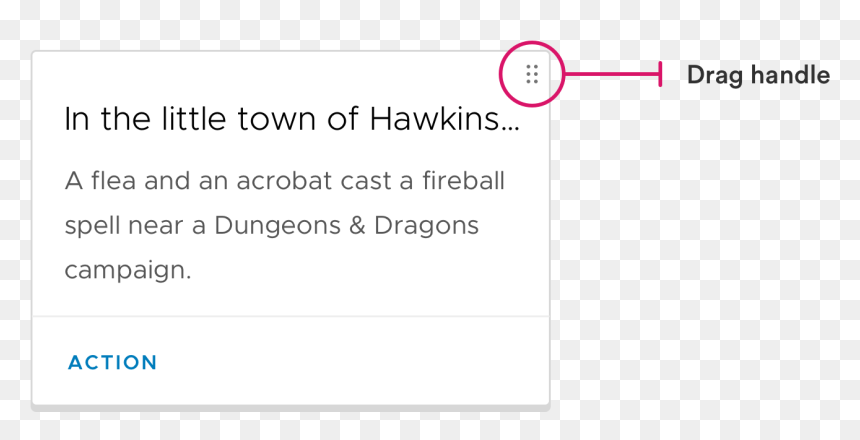
Task: Click the six-dot drag handle icon
Action: pyautogui.click(x=531, y=74)
